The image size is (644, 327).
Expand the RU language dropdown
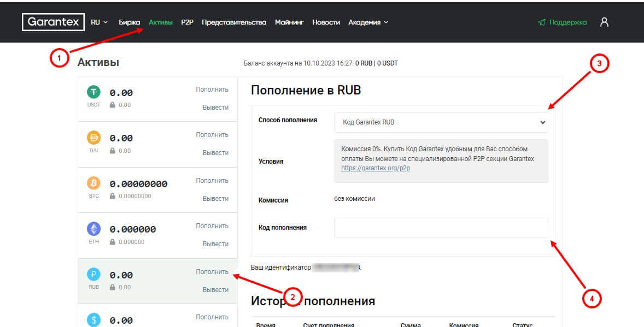[99, 22]
